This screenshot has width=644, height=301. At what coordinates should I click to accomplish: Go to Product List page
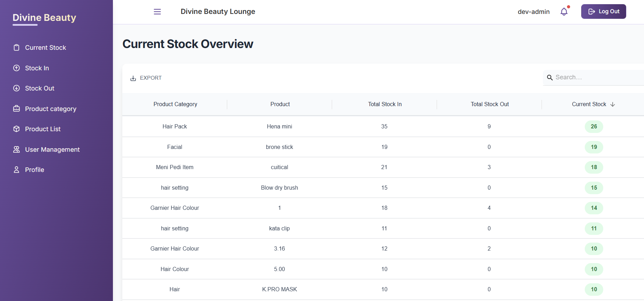click(43, 129)
